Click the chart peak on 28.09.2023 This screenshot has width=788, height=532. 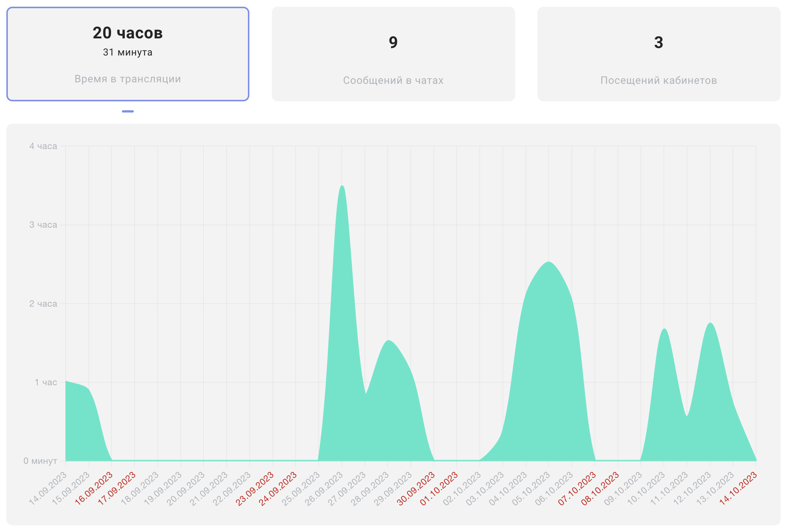tap(388, 341)
